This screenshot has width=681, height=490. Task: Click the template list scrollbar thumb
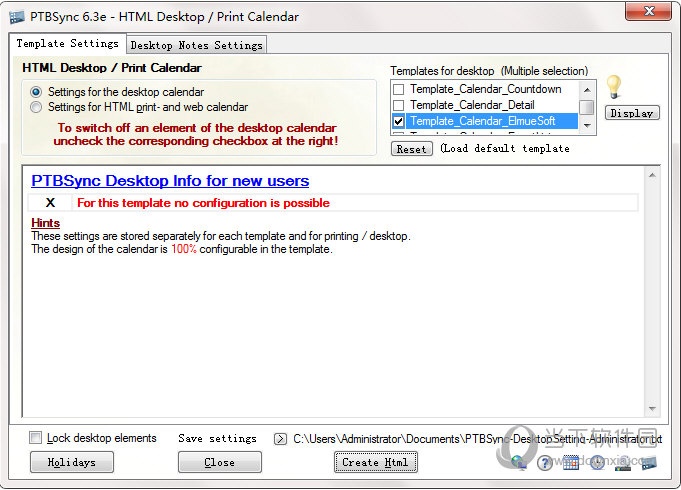tap(587, 107)
